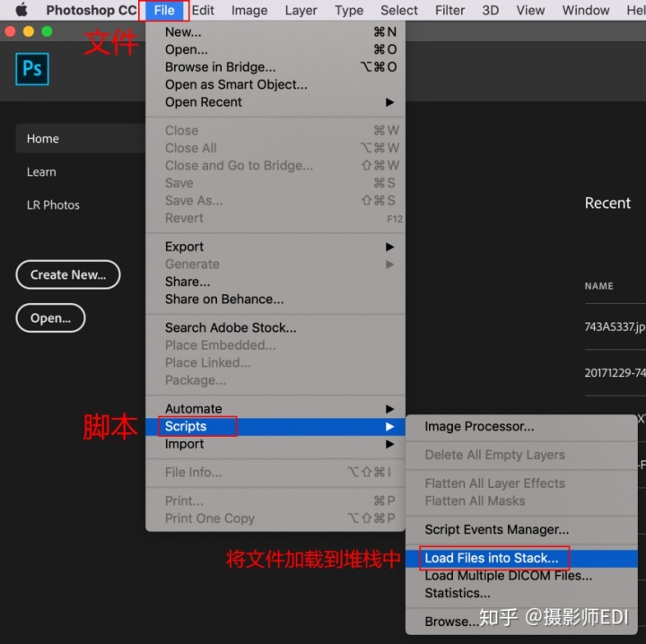
Task: Run Image Processor... script
Action: point(521,427)
